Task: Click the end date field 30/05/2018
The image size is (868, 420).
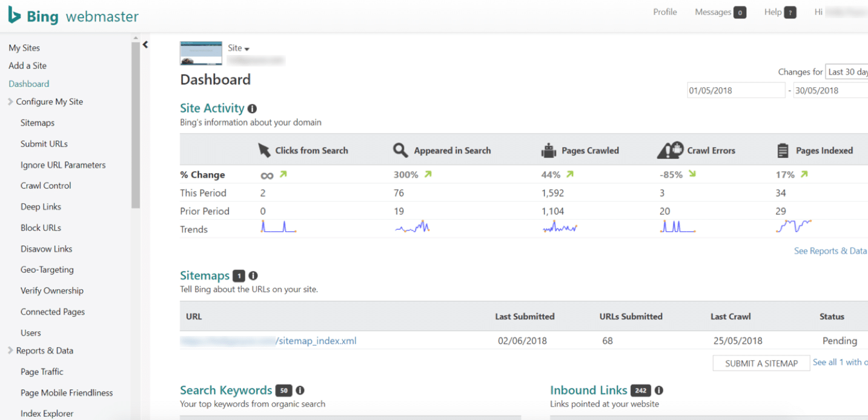Action: click(x=830, y=90)
